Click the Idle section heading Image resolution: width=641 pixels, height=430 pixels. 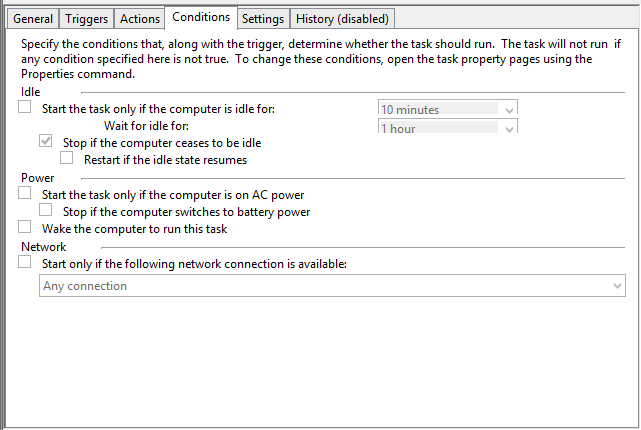[x=30, y=92]
